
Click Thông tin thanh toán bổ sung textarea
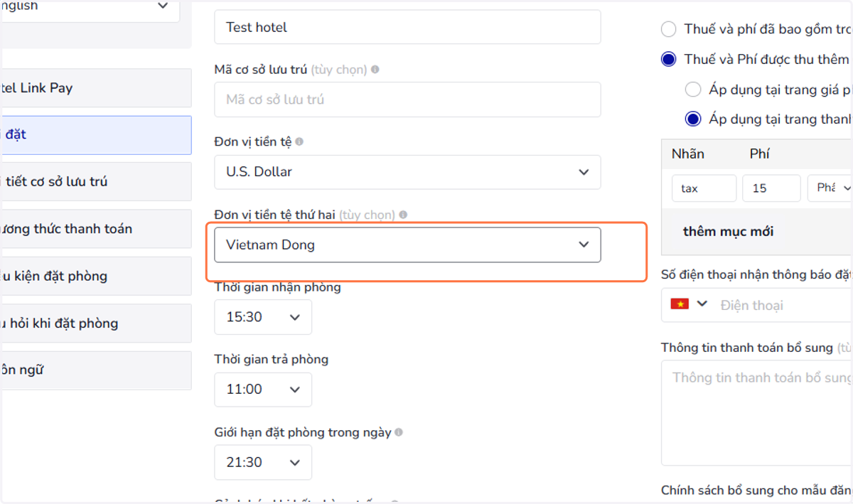pos(757,413)
